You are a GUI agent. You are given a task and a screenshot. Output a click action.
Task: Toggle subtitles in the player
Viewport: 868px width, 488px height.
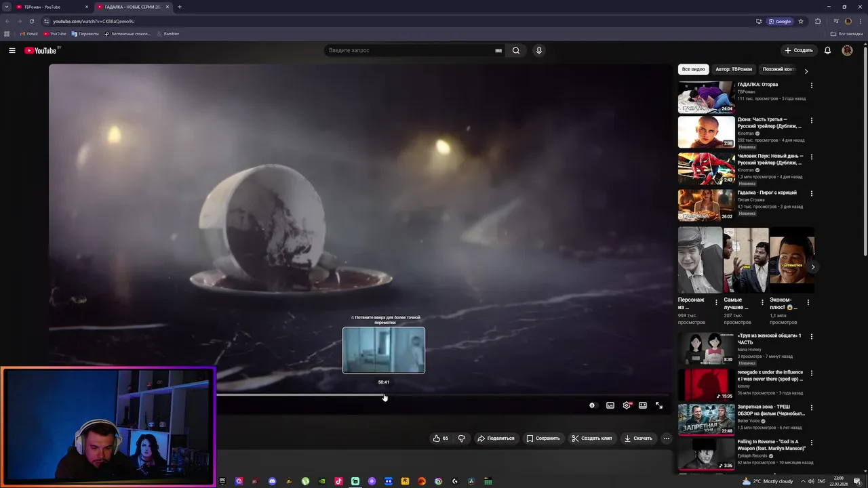pyautogui.click(x=610, y=405)
